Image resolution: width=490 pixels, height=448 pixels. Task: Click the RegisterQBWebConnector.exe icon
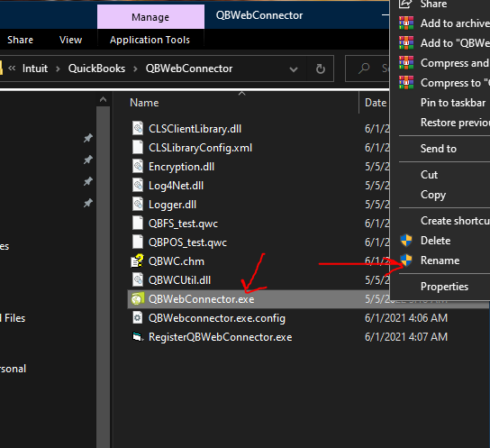(138, 337)
